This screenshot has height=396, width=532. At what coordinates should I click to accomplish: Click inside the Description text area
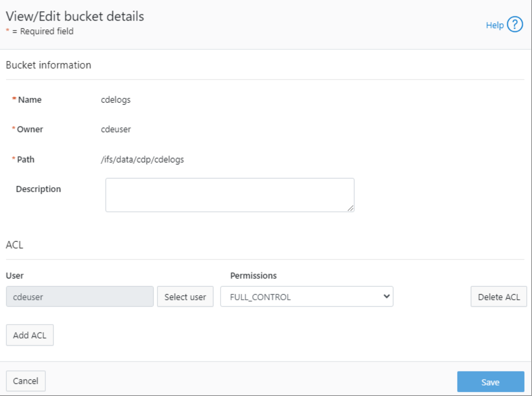tap(230, 195)
